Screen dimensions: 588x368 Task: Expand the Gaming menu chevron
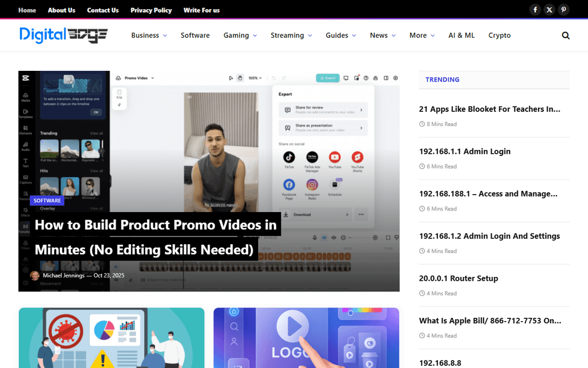pyautogui.click(x=255, y=35)
